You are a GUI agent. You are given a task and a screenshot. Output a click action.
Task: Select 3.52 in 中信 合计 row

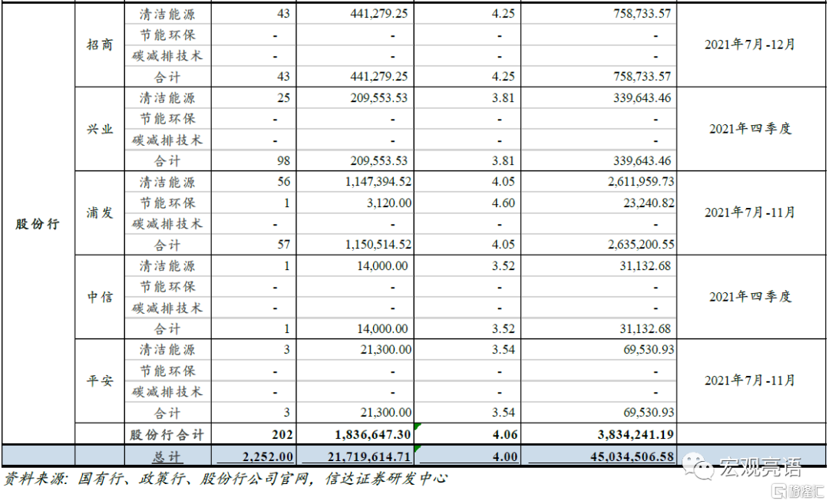[x=503, y=328]
